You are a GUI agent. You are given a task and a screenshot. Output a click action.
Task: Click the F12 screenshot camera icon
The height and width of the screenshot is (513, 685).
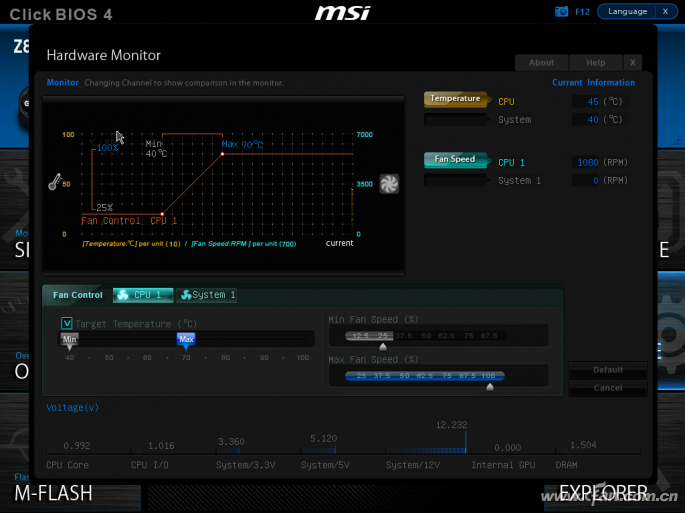click(x=563, y=11)
